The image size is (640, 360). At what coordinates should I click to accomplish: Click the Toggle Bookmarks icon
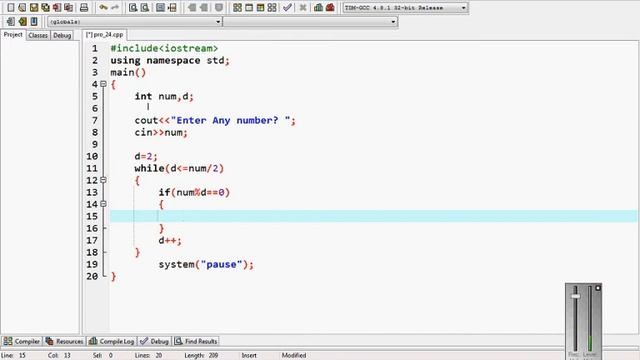22,21
